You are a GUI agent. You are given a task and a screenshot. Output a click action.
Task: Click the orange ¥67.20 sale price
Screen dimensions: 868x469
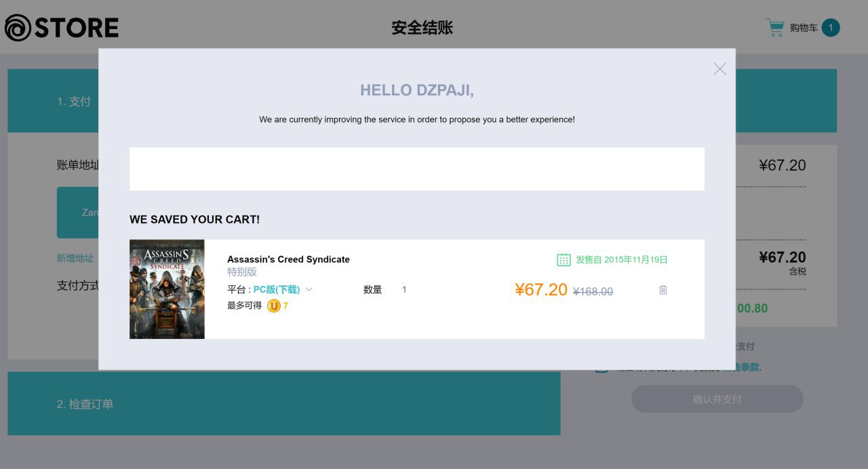(x=540, y=290)
